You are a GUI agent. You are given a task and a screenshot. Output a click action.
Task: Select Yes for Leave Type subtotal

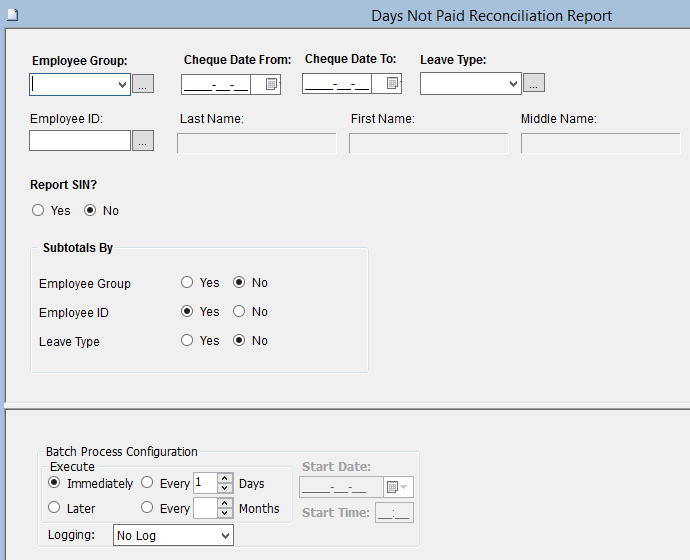pos(187,341)
